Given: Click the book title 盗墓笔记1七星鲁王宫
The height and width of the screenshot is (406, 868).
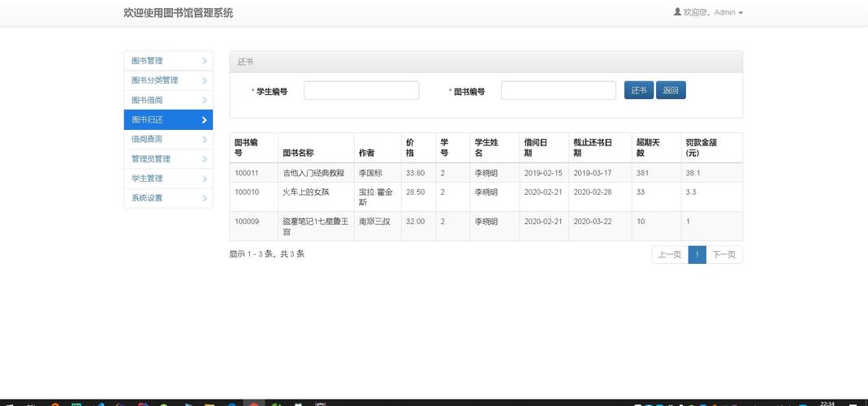Looking at the screenshot, I should click(x=316, y=227).
